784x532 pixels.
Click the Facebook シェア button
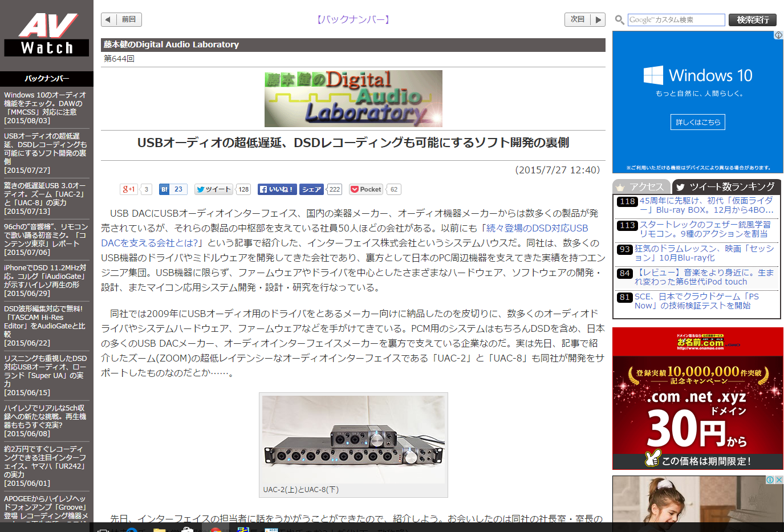[x=311, y=189]
